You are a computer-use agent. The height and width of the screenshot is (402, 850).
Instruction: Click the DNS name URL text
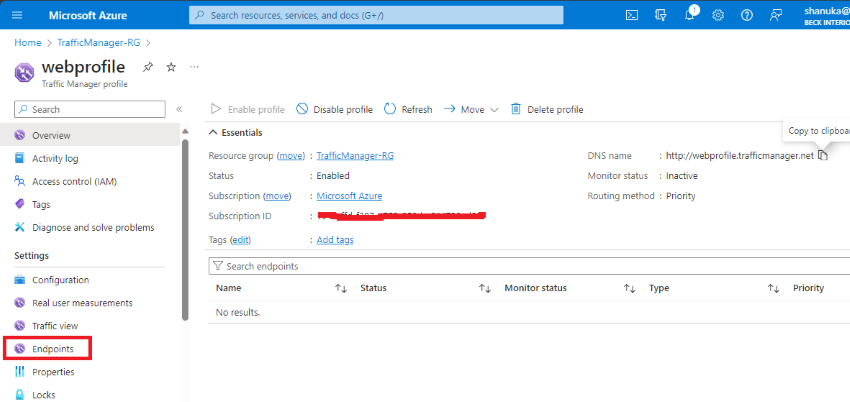(x=740, y=155)
